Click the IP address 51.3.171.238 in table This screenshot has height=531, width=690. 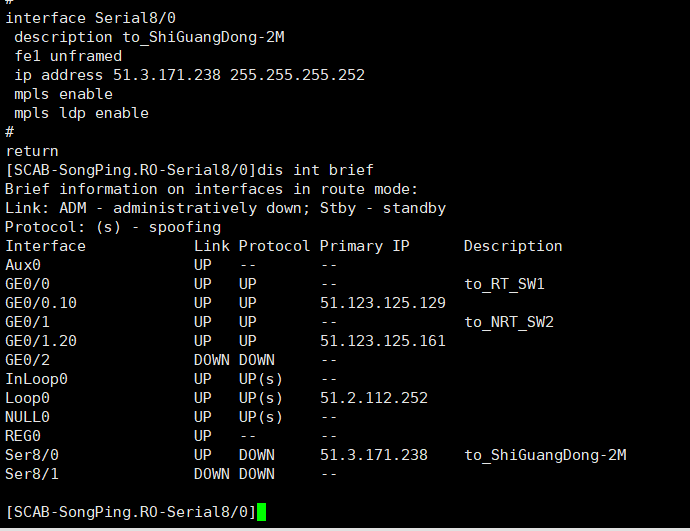point(374,455)
